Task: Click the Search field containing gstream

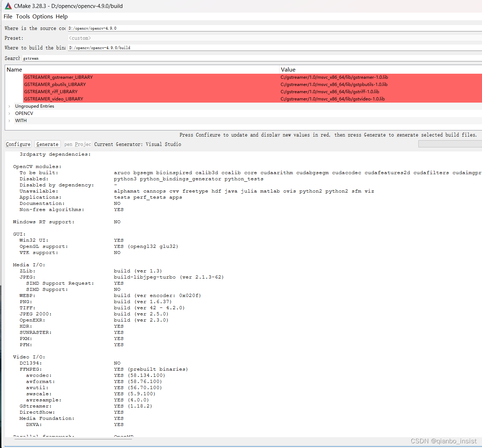Action: (252, 58)
